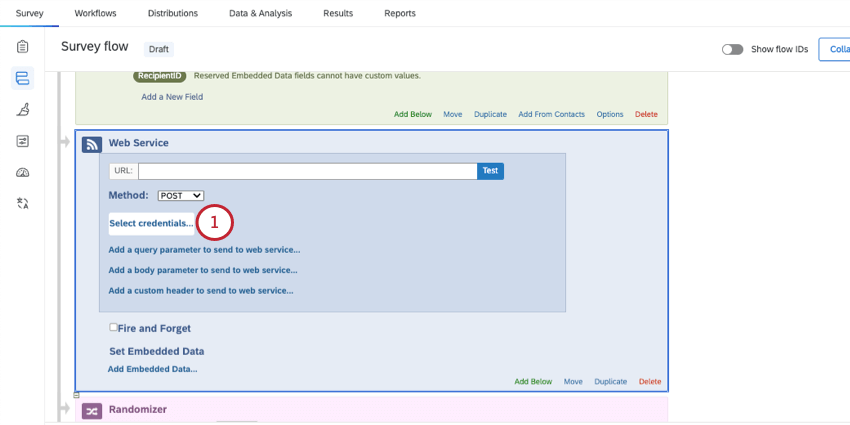
Task: Open the Data & Analysis tab
Action: [x=260, y=13]
